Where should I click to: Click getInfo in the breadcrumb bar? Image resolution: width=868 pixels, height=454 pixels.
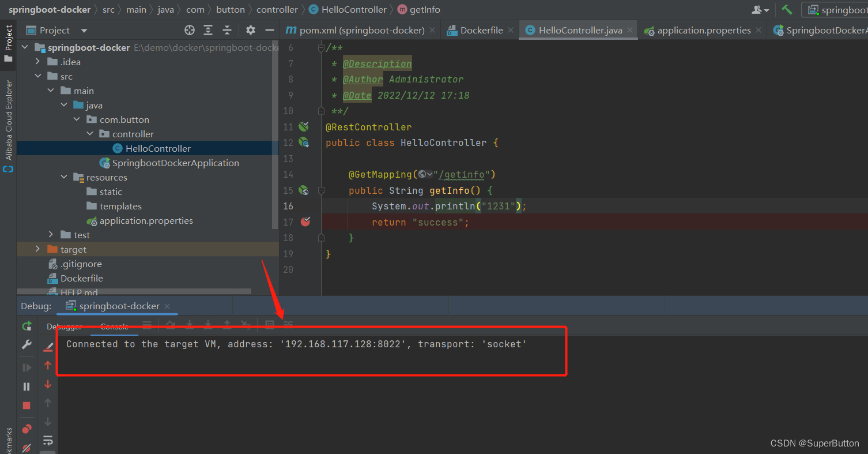[x=425, y=10]
